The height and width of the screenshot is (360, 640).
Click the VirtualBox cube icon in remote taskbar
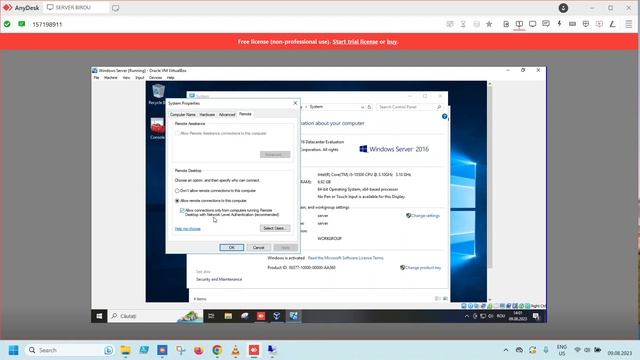tap(277, 316)
